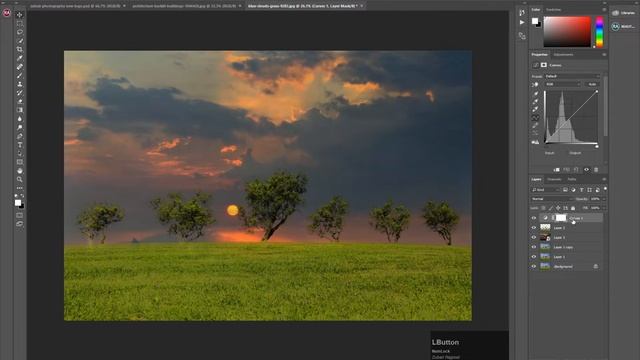Hide the Curves 1 adjustment layer
The width and height of the screenshot is (640, 360).
533,218
